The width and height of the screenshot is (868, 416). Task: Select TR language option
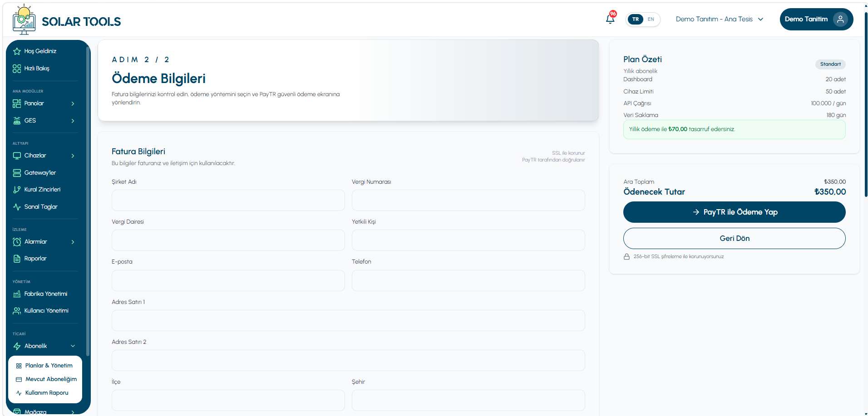click(636, 19)
